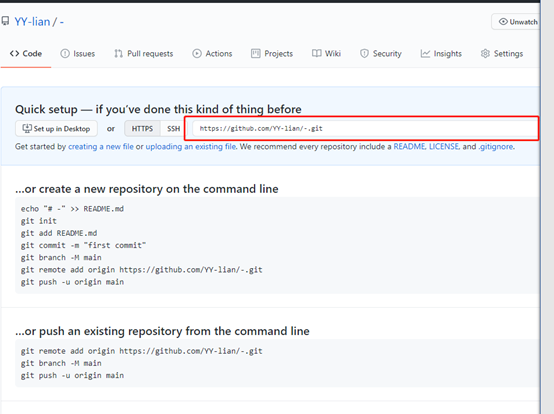The height and width of the screenshot is (414, 554).
Task: Click the 'Quick setup' heading text
Action: click(158, 109)
